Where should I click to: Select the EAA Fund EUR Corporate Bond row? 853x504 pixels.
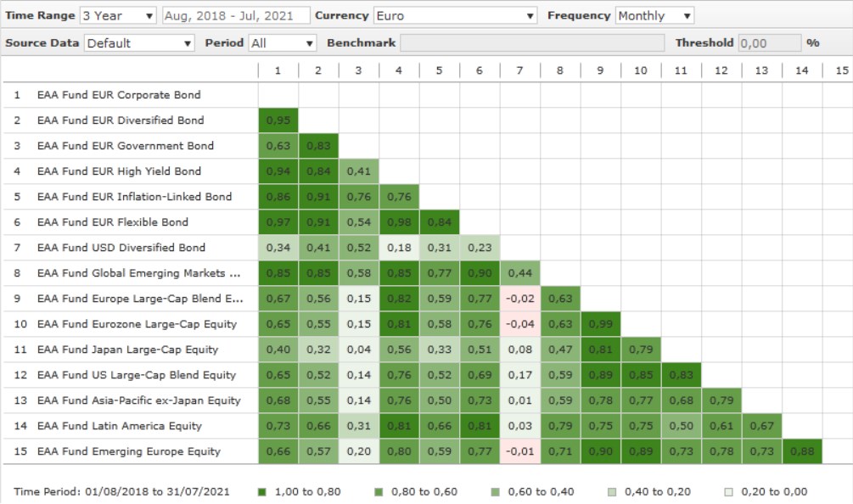[119, 95]
